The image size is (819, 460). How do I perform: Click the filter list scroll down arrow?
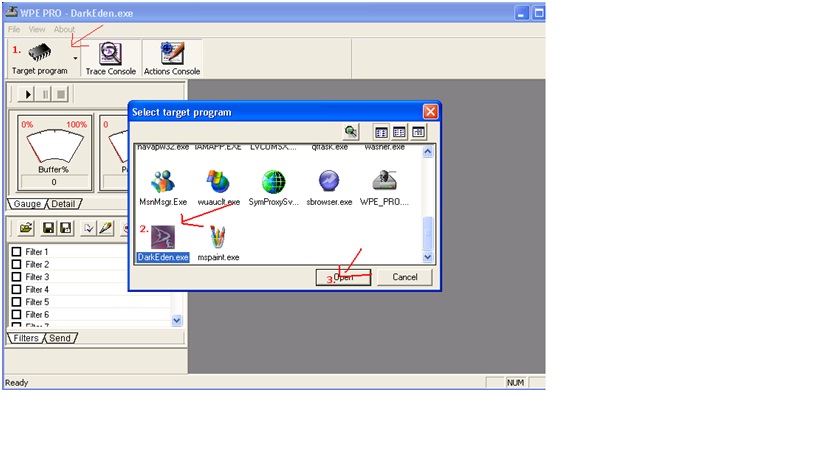coord(177,321)
